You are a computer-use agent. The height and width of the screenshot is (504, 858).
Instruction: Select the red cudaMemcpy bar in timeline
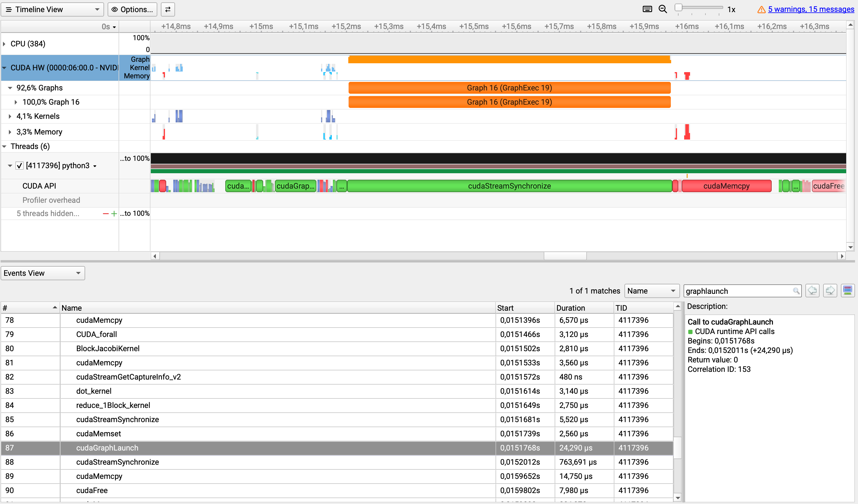[x=726, y=186]
